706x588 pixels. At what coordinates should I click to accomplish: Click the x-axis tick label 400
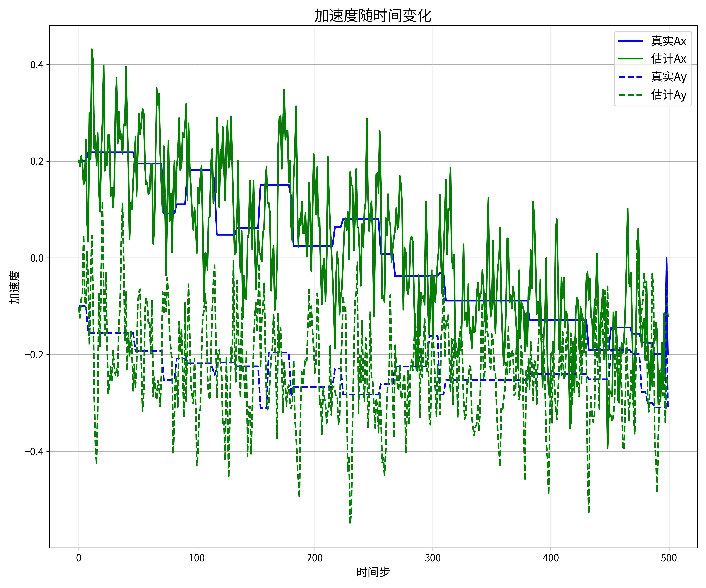tap(551, 558)
